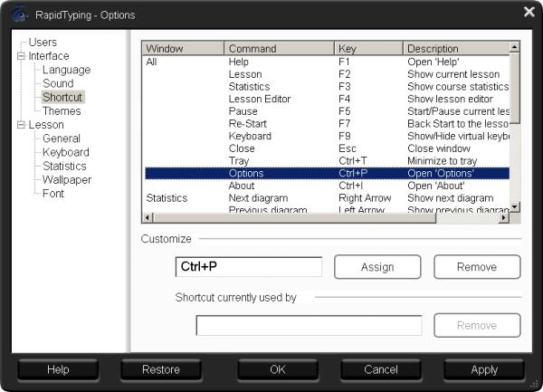The width and height of the screenshot is (543, 392).
Task: Select the Keyboard command with F9 key
Action: 327,136
